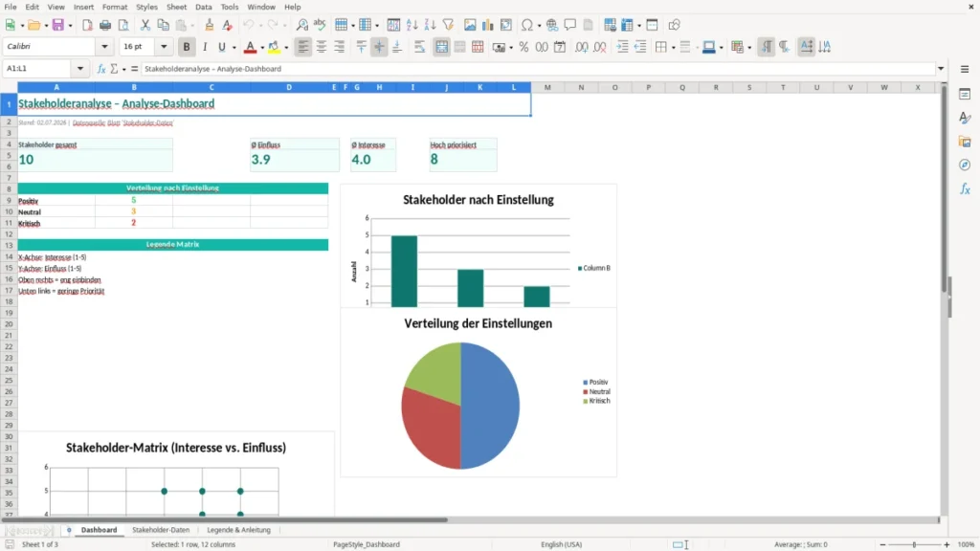Insert an image via picture icon
This screenshot has width=980, height=551.
pyautogui.click(x=470, y=25)
